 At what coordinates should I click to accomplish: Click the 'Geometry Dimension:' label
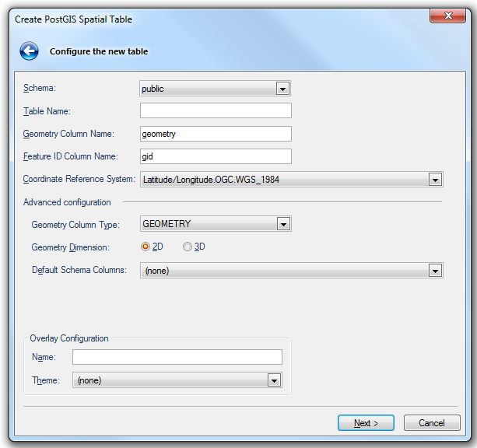coord(70,247)
